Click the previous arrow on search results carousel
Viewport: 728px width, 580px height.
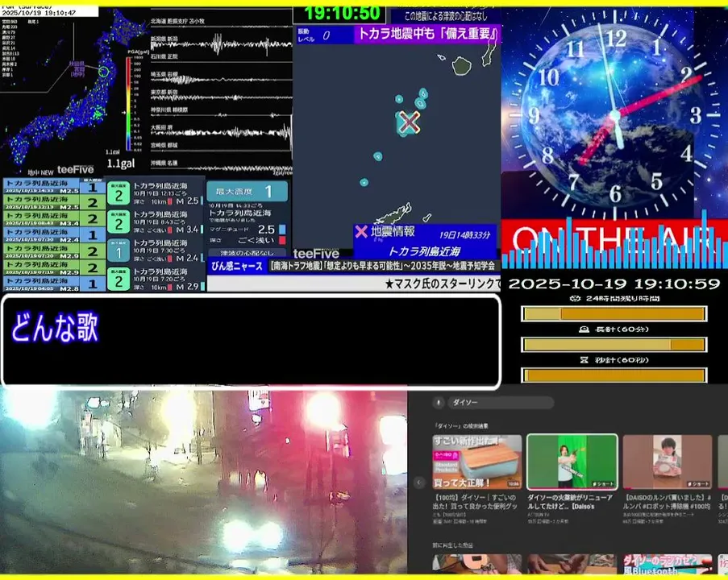pyautogui.click(x=418, y=483)
